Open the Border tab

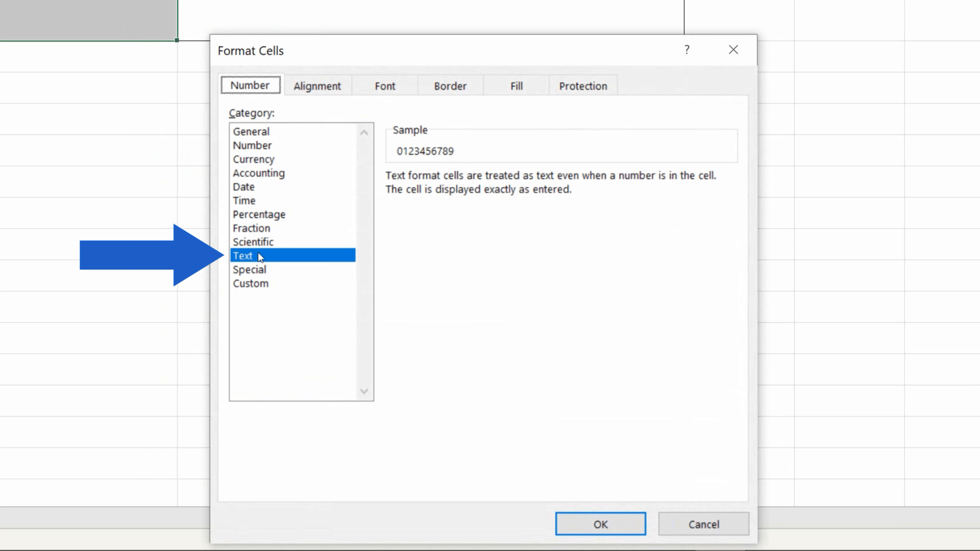point(450,86)
